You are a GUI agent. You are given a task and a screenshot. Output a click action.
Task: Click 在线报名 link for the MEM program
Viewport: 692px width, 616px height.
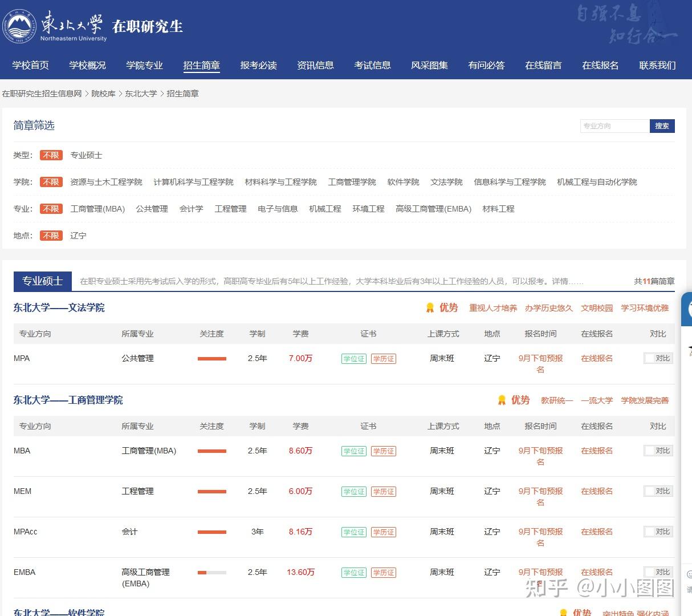click(597, 491)
